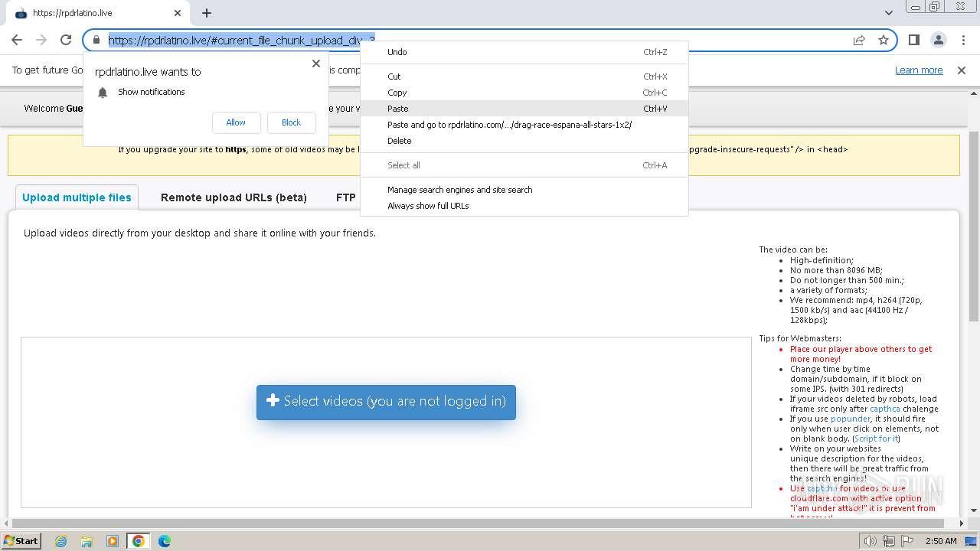The width and height of the screenshot is (980, 551).
Task: Open the system clock showing 2:50 AM
Action: 941,541
